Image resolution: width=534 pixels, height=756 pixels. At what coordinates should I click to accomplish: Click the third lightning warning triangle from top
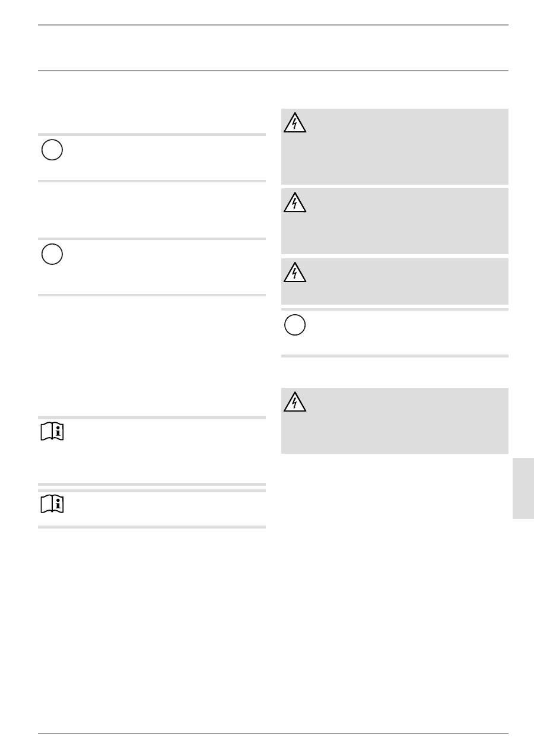tap(295, 272)
